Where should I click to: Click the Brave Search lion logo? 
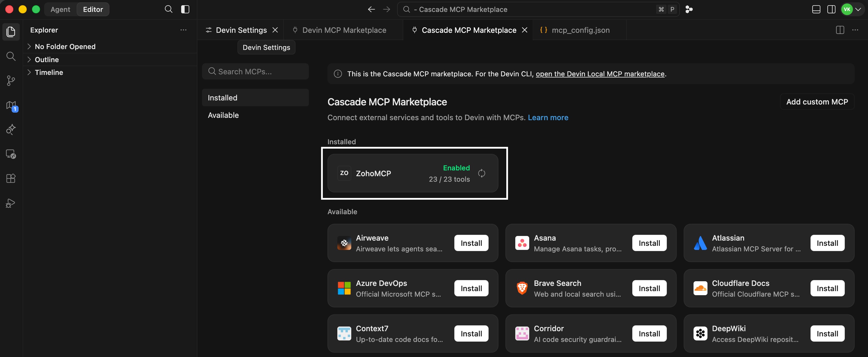(522, 288)
